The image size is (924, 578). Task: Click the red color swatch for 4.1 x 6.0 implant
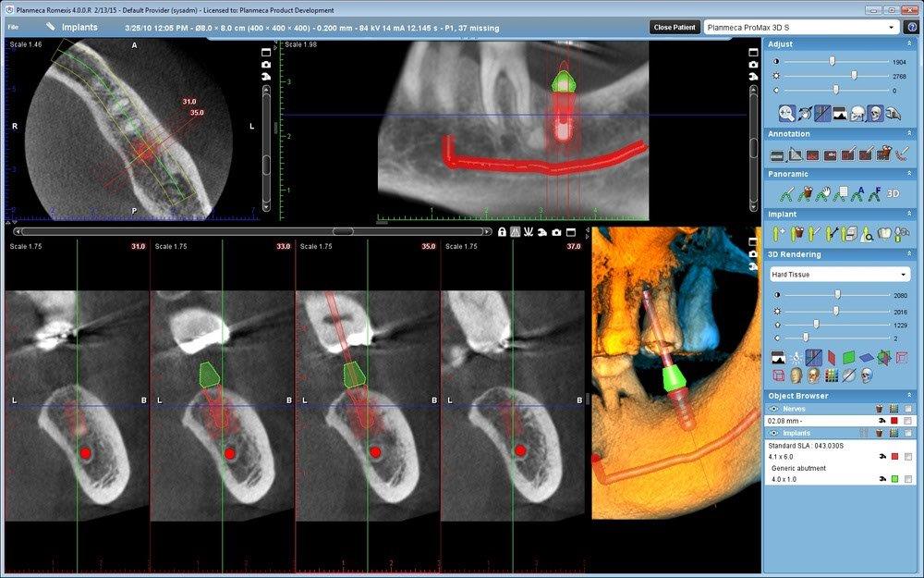click(894, 457)
